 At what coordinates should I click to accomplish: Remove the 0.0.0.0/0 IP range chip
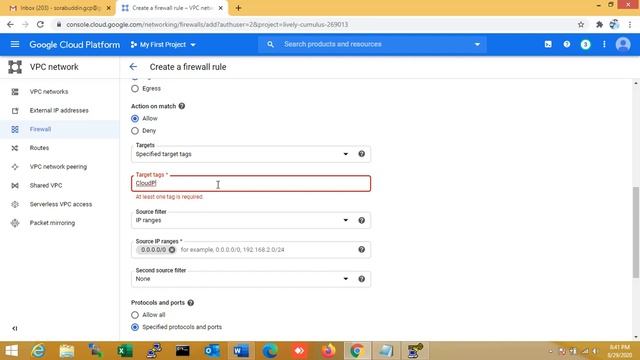(x=172, y=250)
